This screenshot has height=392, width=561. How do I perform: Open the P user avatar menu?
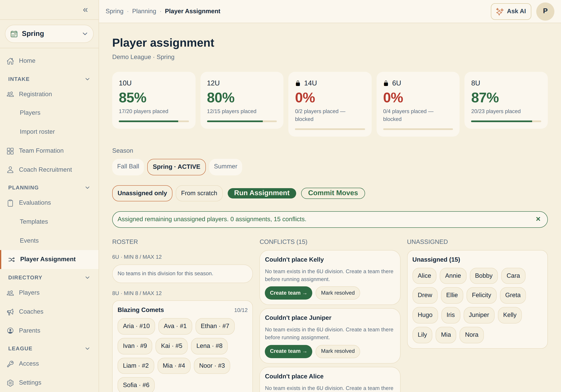(x=545, y=11)
